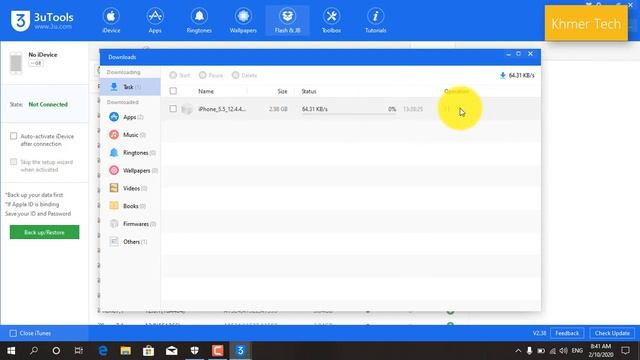This screenshot has height=360, width=640.
Task: Click the iPhone_5.5_12.4.4 file name
Action: coord(222,109)
